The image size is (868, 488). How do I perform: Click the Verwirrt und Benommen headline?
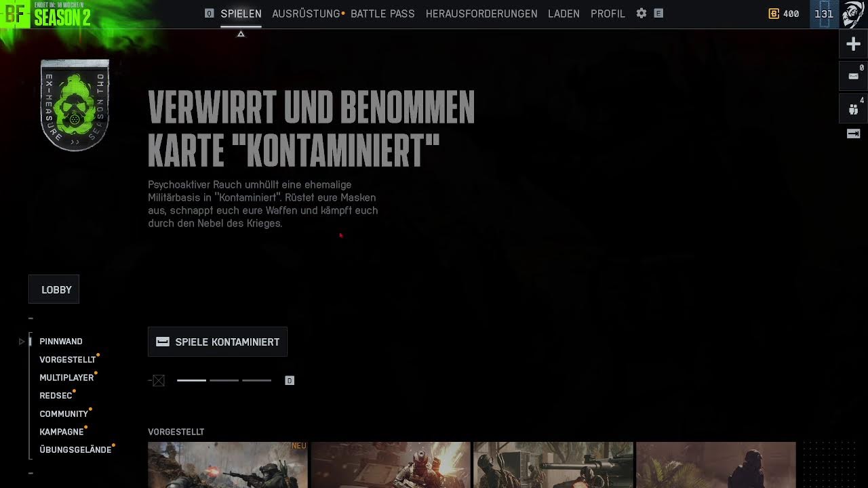pos(311,128)
